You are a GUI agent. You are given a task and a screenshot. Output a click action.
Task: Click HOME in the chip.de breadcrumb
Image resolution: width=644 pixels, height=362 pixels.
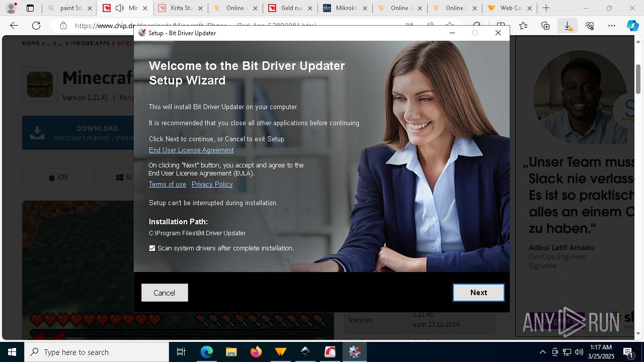click(x=31, y=44)
